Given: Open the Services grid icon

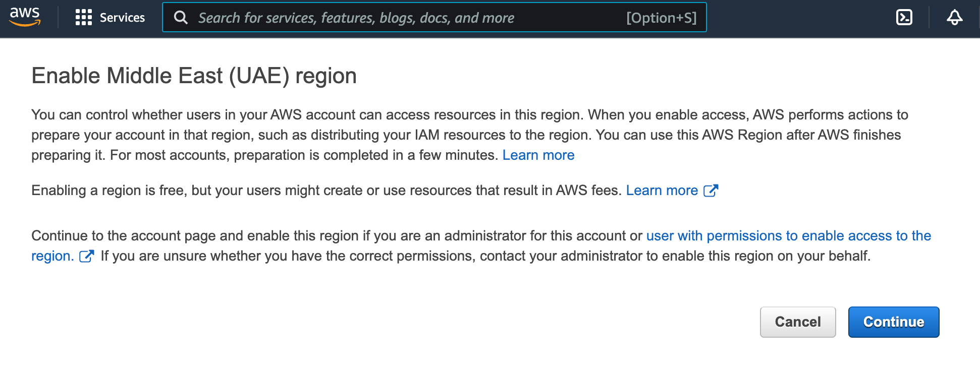Looking at the screenshot, I should pyautogui.click(x=83, y=18).
